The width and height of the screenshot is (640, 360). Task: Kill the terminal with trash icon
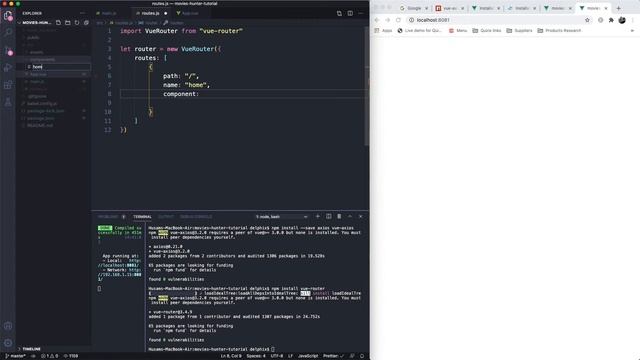tap(339, 216)
